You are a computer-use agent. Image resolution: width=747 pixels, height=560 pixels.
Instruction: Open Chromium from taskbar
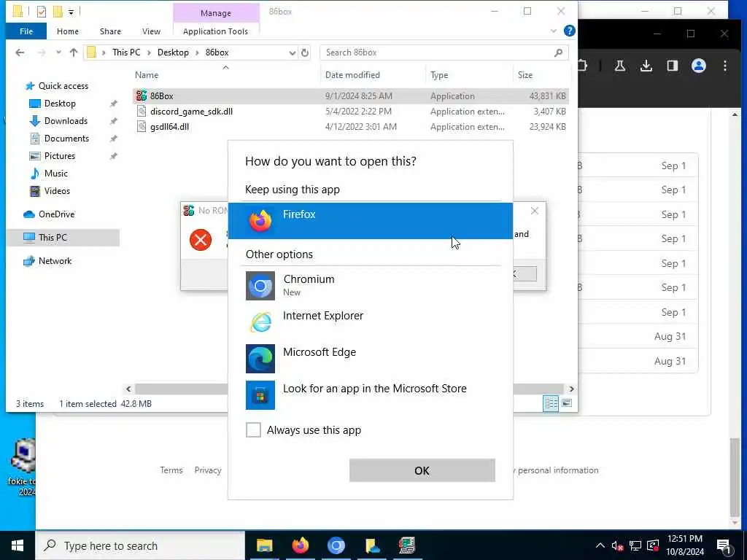[x=336, y=545]
